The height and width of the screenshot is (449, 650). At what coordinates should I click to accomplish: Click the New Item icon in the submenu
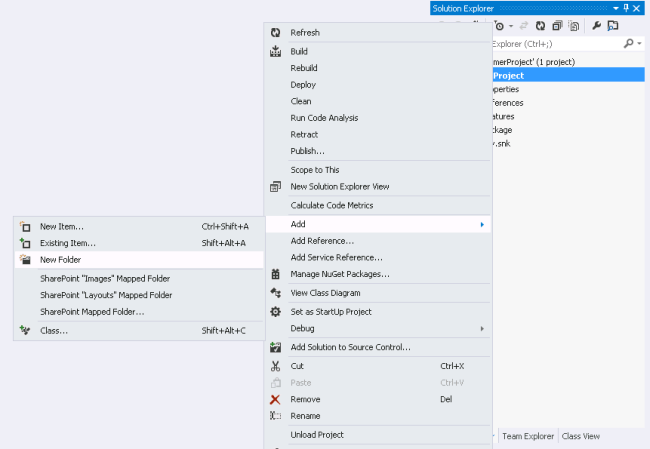point(26,227)
